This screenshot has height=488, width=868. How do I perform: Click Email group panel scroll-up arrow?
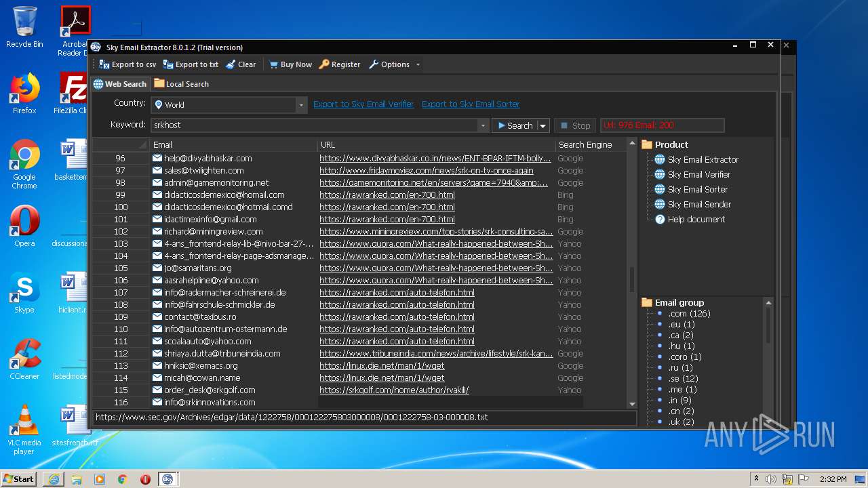coord(768,302)
